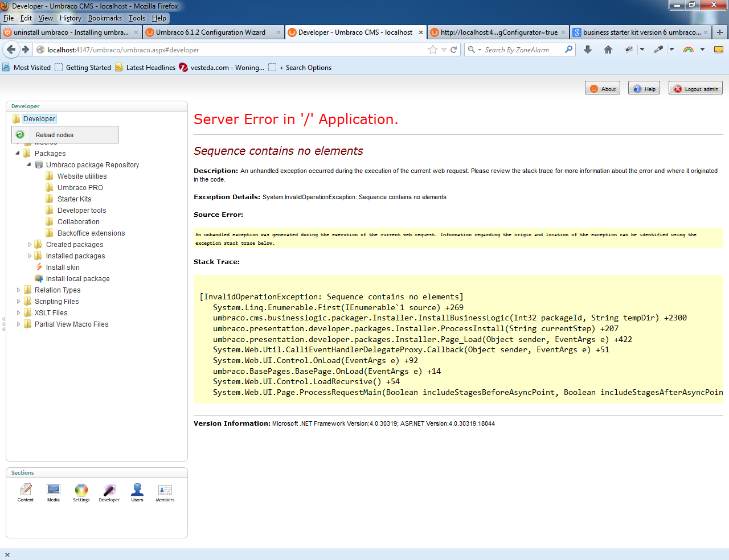The width and height of the screenshot is (729, 560).
Task: Click the Firefox forward arrow
Action: pyautogui.click(x=26, y=50)
